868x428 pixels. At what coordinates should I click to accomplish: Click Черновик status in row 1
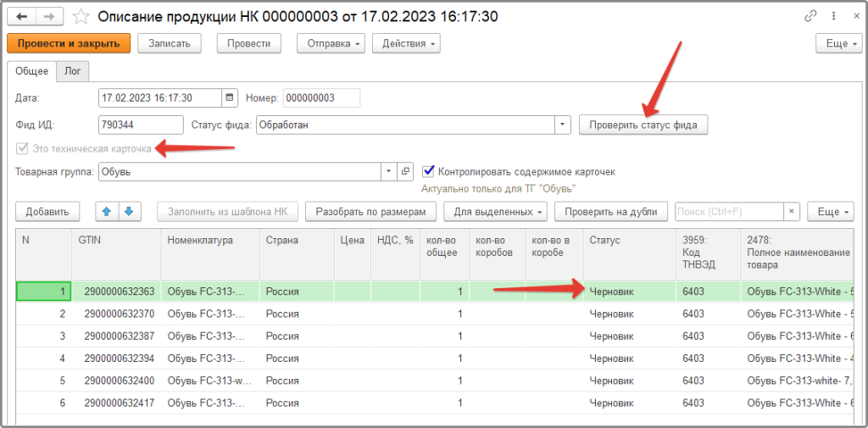(x=630, y=292)
